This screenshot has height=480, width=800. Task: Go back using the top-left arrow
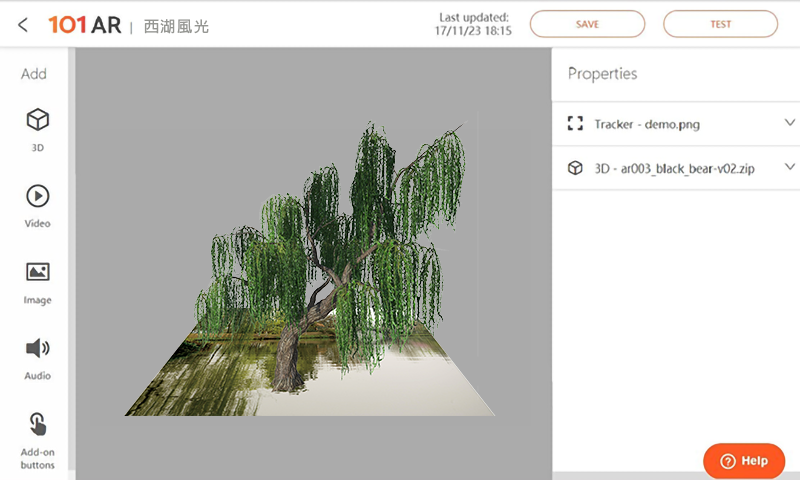tap(23, 25)
